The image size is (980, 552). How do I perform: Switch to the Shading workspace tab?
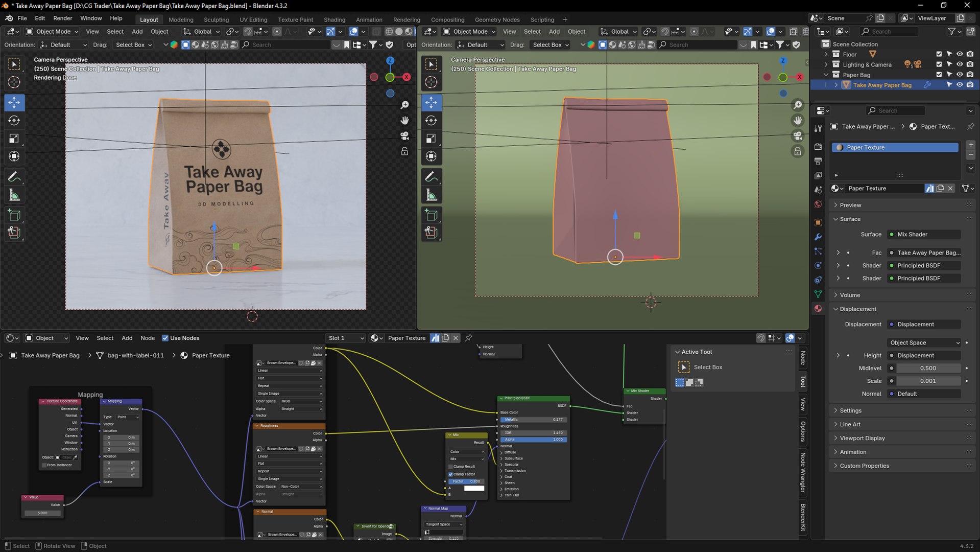(334, 19)
